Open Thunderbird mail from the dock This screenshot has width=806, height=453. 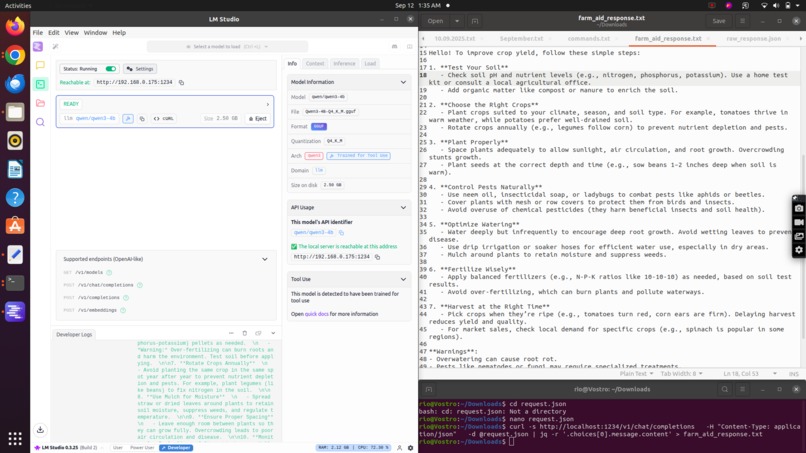pos(15,83)
